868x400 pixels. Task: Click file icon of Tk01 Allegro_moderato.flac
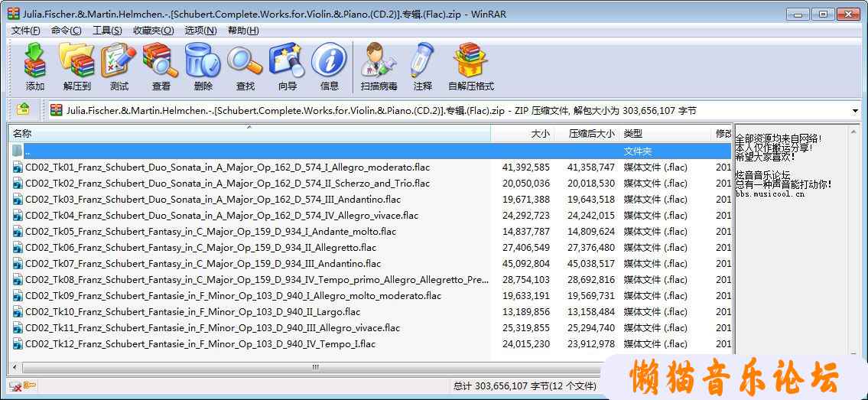point(18,167)
